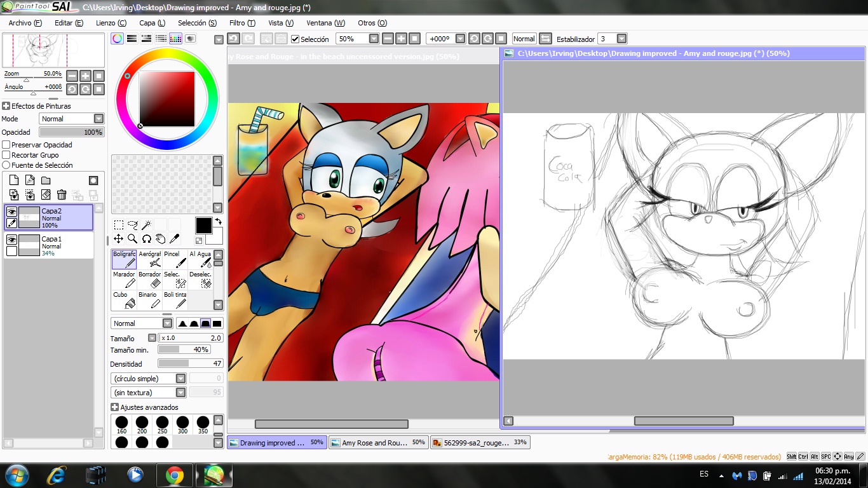Select the Marador marker tool

pyautogui.click(x=124, y=280)
